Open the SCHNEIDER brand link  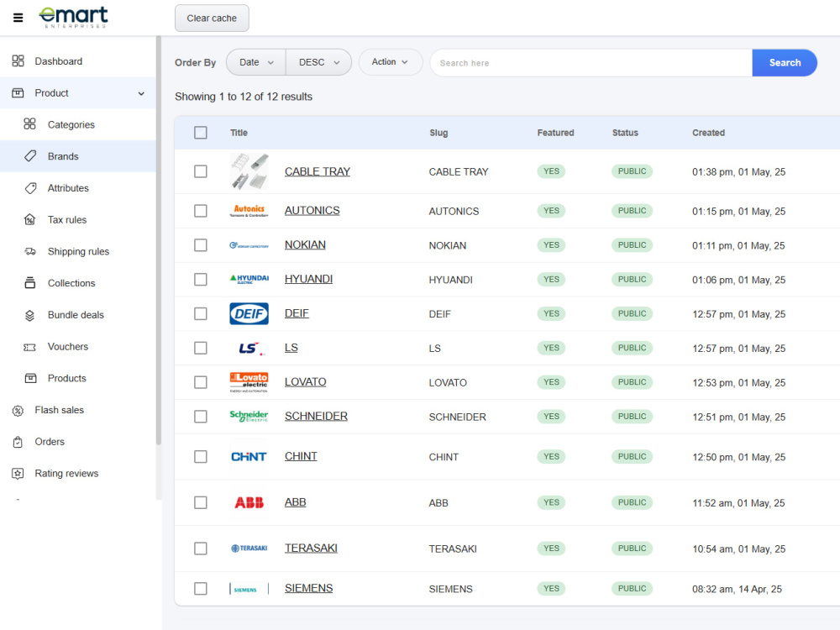point(316,417)
